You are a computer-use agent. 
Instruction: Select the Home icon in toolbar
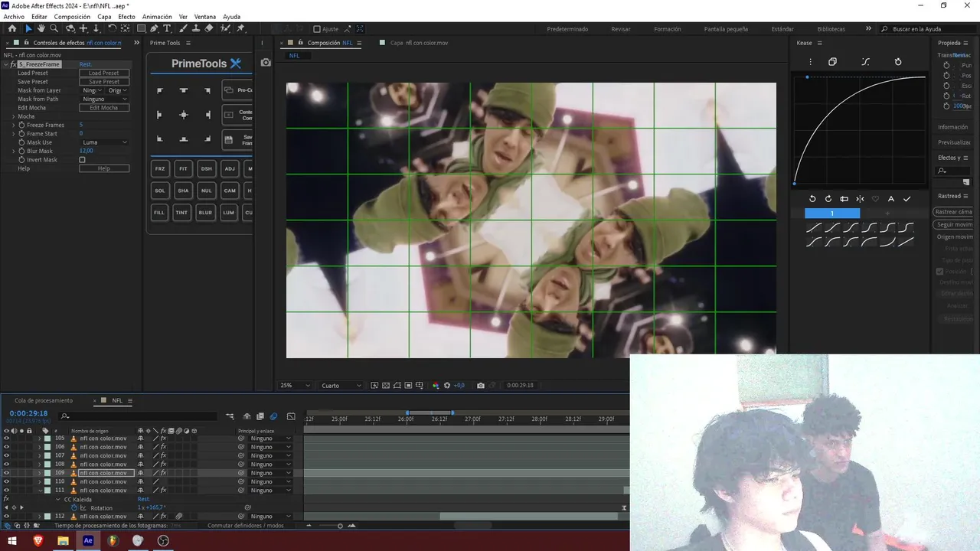click(x=11, y=28)
